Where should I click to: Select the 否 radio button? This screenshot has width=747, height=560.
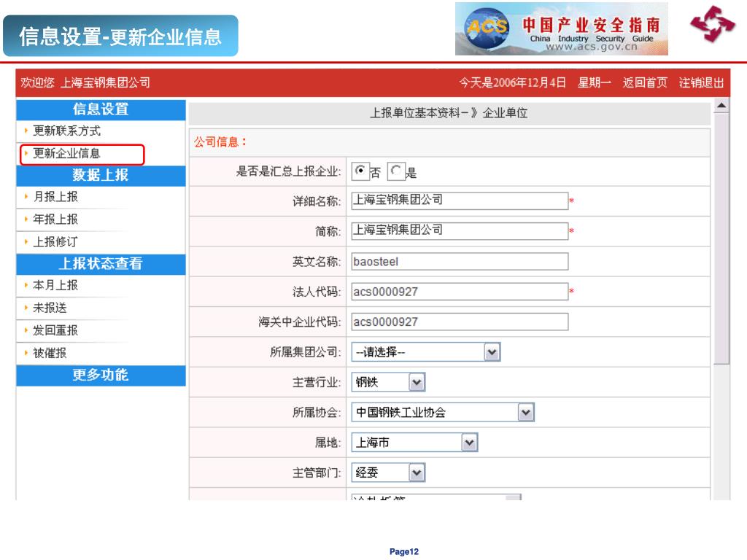click(x=360, y=171)
